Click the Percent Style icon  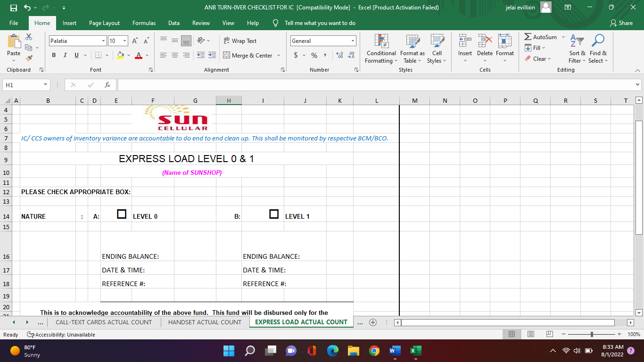[314, 55]
